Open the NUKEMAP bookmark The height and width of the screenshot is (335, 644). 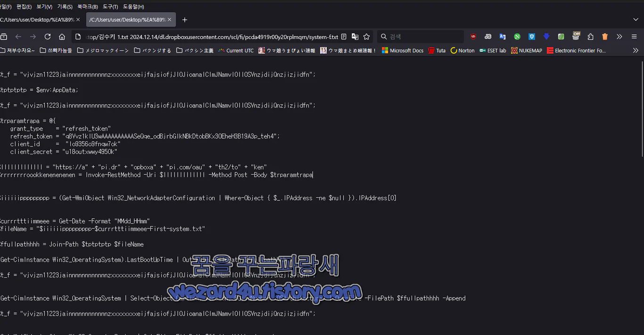(526, 50)
